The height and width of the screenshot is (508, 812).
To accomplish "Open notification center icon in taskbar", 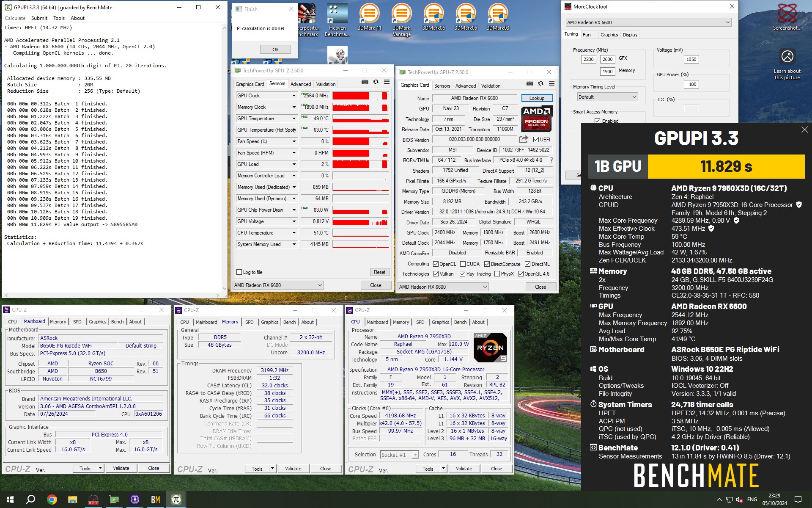I will click(798, 500).
